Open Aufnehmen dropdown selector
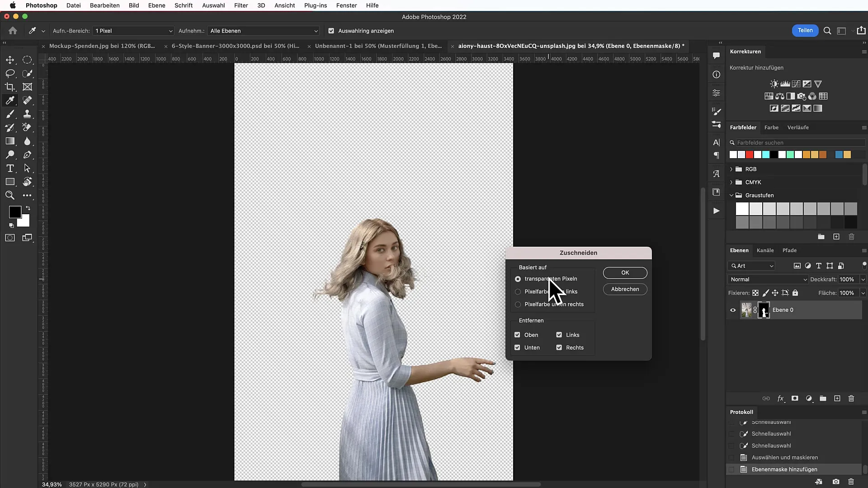This screenshot has width=868, height=488. (x=262, y=30)
